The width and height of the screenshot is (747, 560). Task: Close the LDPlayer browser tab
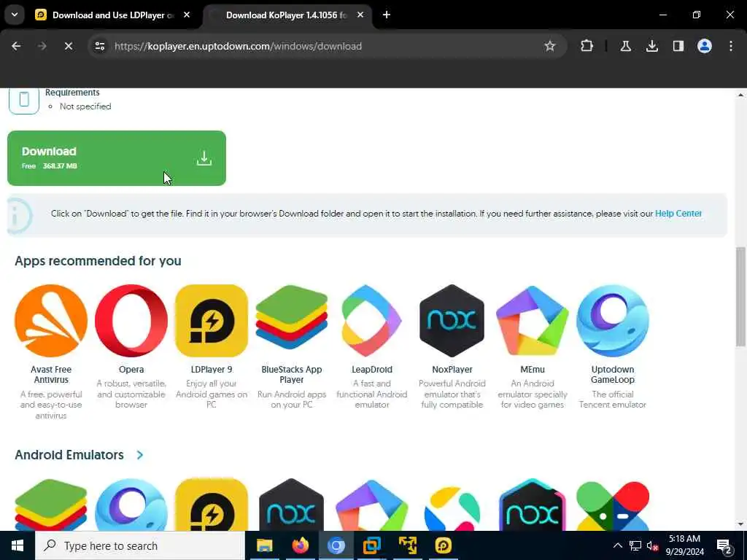pyautogui.click(x=187, y=15)
